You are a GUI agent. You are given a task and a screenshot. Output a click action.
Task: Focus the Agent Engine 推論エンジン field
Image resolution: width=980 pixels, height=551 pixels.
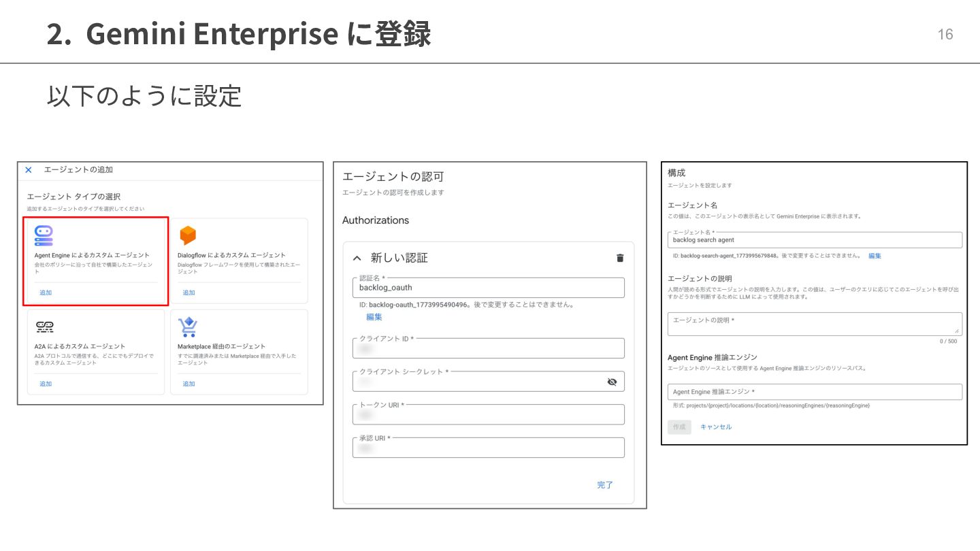[815, 392]
